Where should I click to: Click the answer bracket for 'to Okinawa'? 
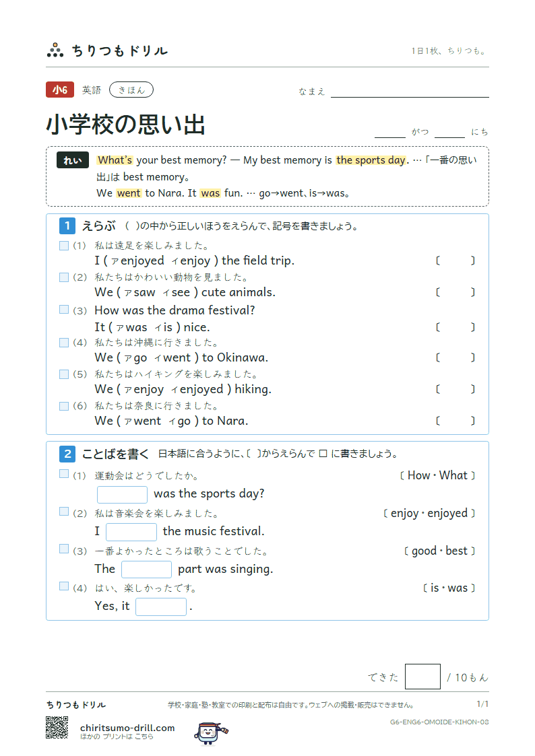[x=455, y=357]
